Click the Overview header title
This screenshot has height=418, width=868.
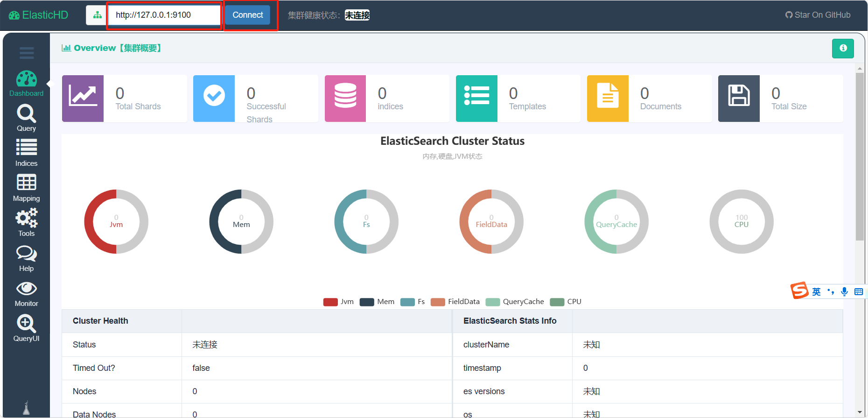click(112, 48)
